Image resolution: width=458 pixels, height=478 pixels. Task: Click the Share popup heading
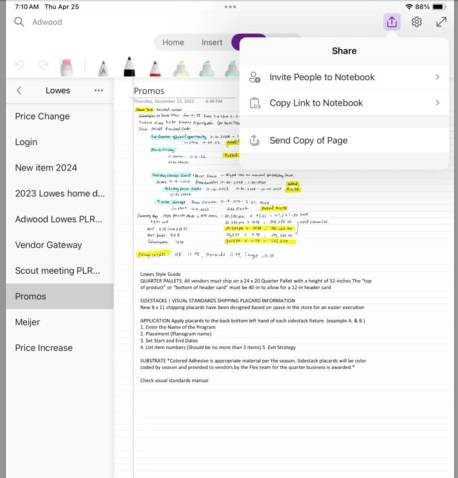[344, 51]
